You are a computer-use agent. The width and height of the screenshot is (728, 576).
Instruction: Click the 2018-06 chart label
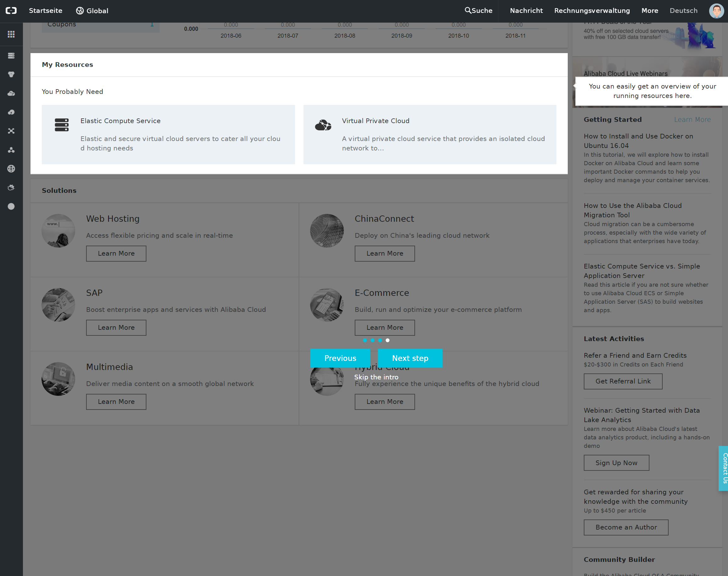[x=231, y=36]
